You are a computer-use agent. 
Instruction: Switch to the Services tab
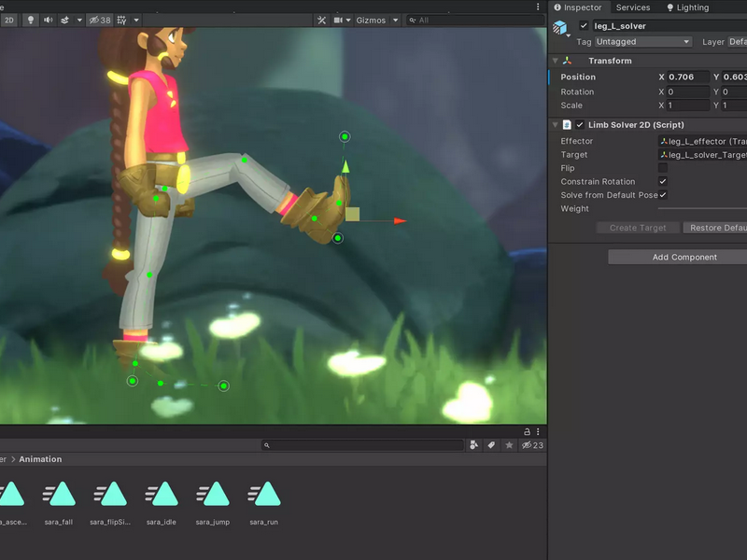point(633,7)
